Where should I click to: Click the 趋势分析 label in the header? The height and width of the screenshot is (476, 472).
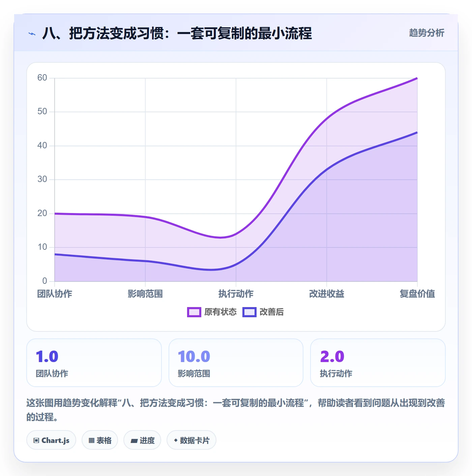(x=427, y=33)
